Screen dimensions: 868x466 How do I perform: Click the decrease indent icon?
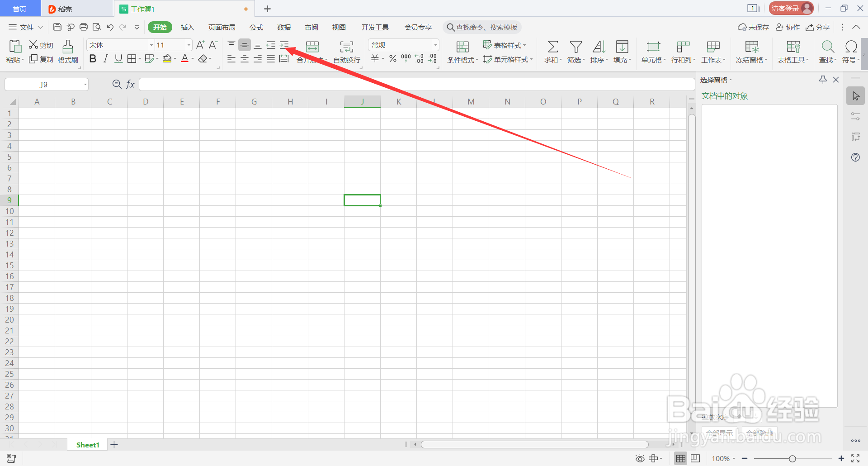tap(271, 45)
